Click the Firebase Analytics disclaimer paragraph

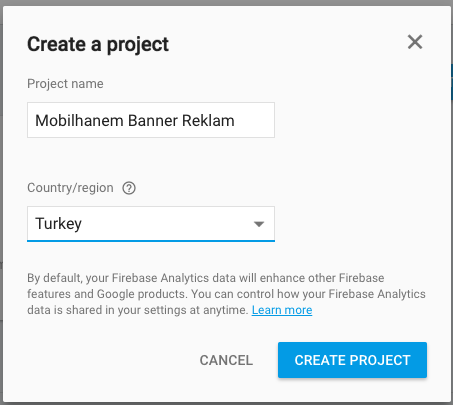(226, 294)
